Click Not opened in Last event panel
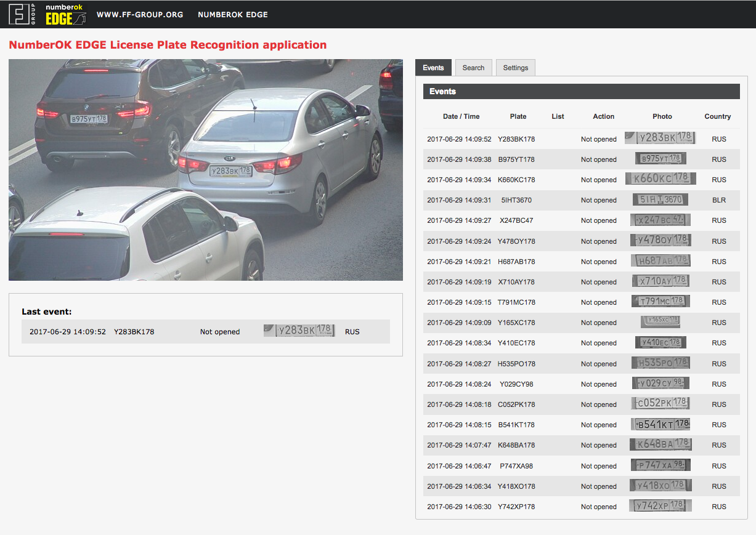756x535 pixels. tap(220, 332)
